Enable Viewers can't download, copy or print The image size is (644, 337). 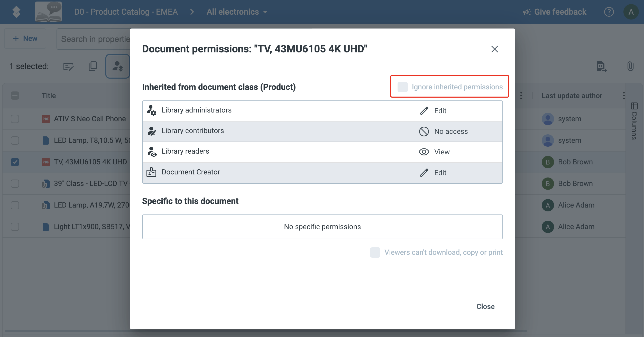pyautogui.click(x=375, y=252)
